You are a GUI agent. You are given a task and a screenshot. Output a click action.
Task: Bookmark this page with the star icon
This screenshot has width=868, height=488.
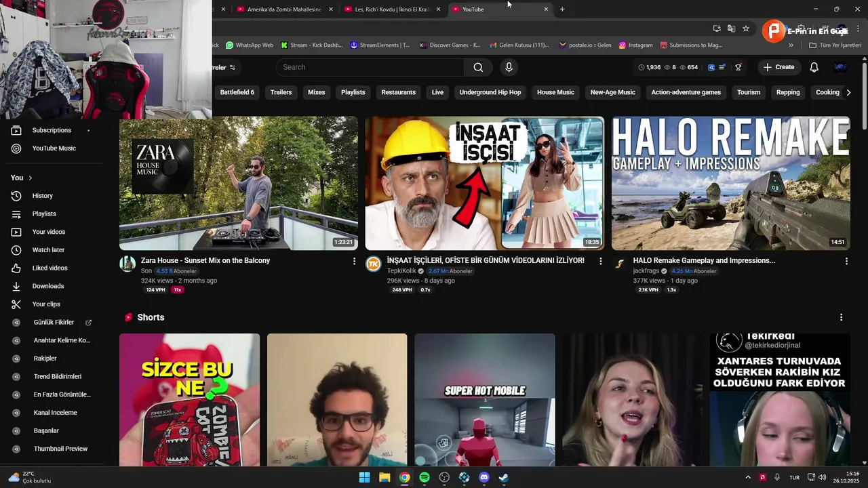coord(746,28)
